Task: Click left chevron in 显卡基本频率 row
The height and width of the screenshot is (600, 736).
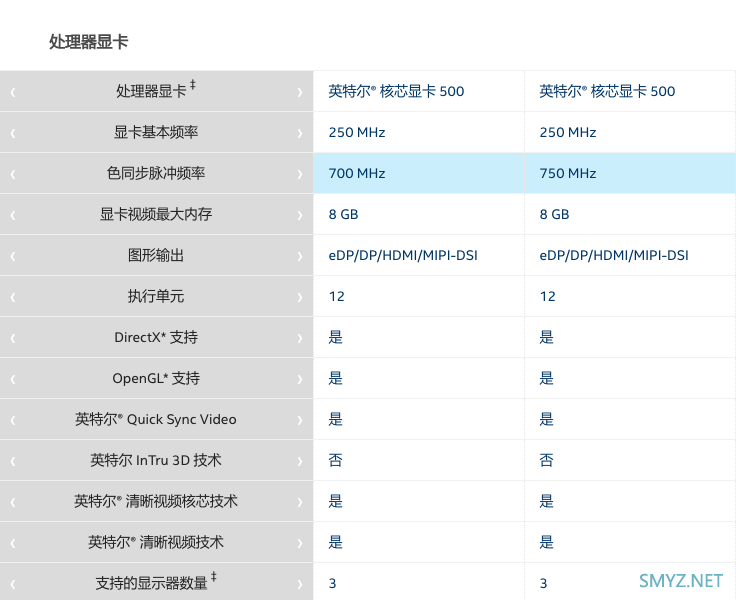Action: click(13, 133)
